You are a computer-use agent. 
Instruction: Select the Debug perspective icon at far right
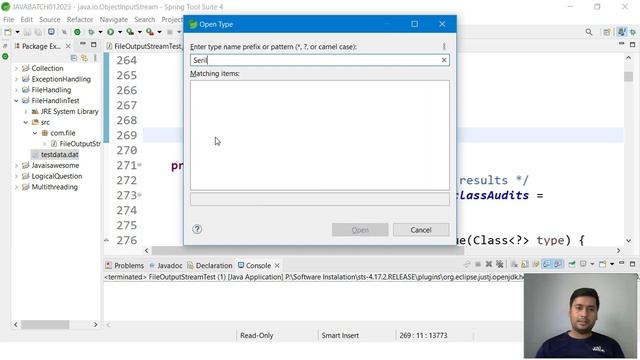633,32
